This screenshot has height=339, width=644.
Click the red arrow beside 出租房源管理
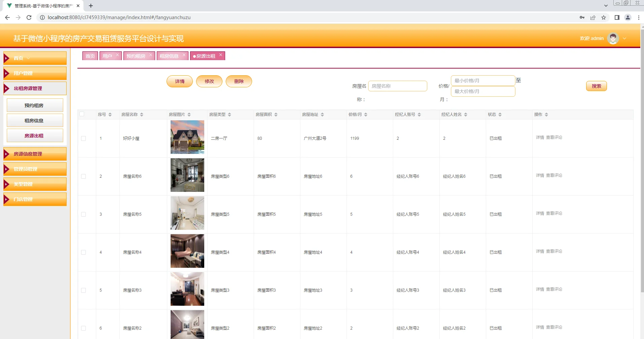point(7,88)
